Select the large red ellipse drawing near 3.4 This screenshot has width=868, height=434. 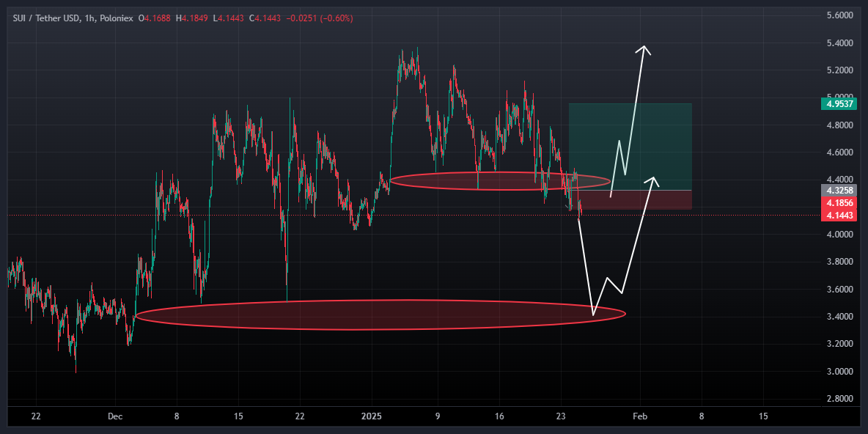(x=380, y=315)
